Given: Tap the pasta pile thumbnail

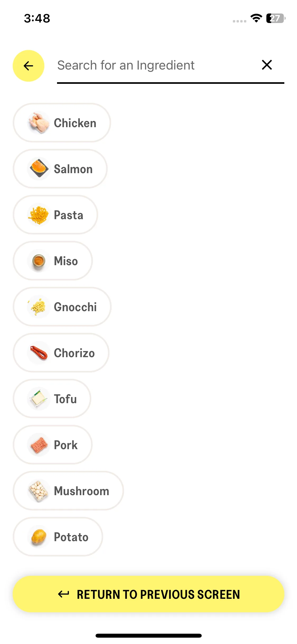Looking at the screenshot, I should point(39,215).
